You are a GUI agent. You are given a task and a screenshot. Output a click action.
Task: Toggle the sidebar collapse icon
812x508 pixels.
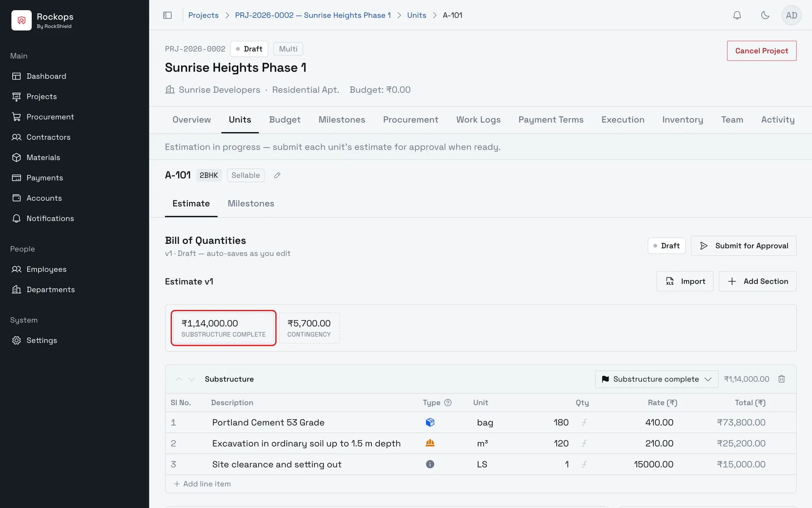pos(167,15)
